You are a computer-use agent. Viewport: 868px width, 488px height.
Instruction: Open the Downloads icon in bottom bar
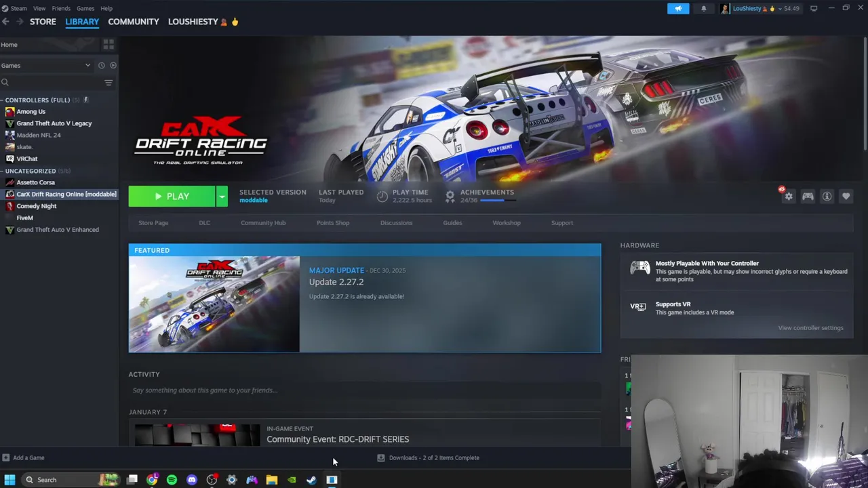pyautogui.click(x=381, y=457)
